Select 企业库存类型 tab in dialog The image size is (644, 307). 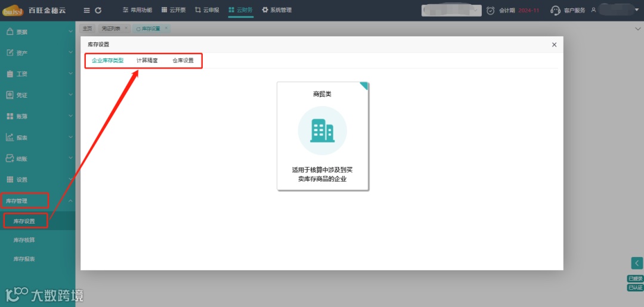click(x=107, y=60)
